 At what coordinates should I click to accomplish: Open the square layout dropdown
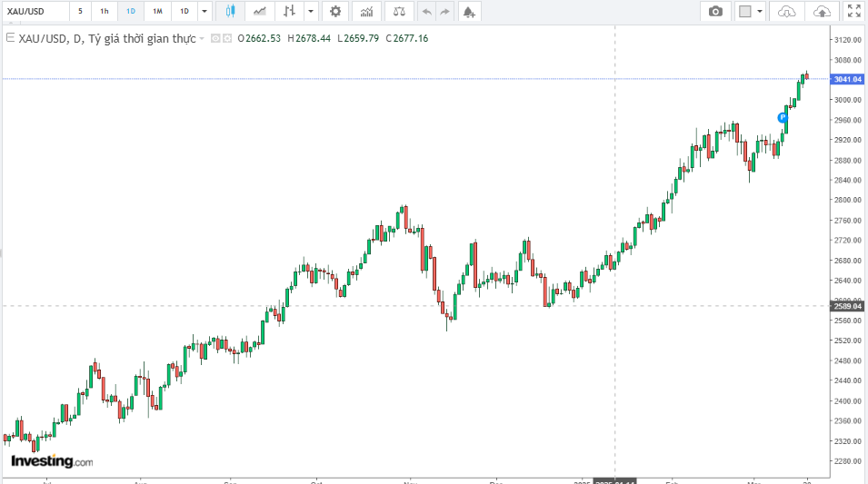[750, 12]
